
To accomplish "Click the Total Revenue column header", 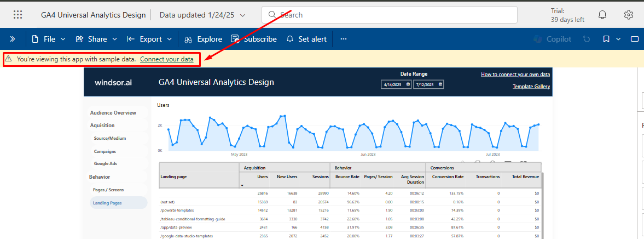I will pos(525,177).
